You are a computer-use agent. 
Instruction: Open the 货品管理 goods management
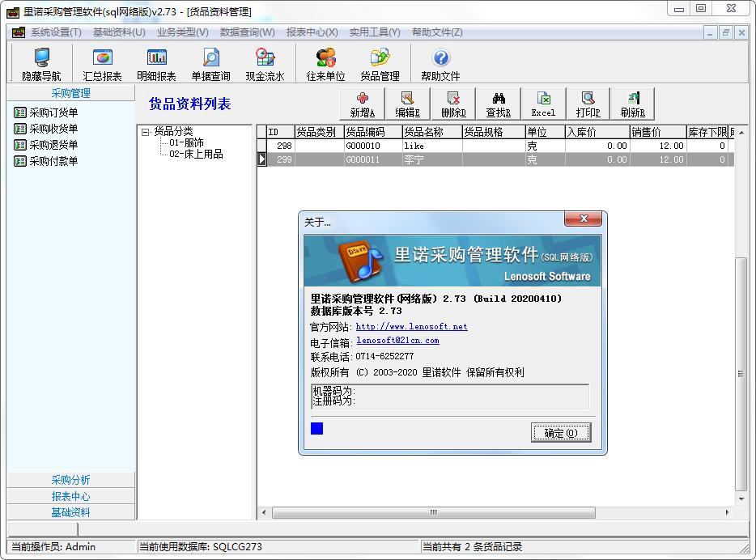click(380, 64)
